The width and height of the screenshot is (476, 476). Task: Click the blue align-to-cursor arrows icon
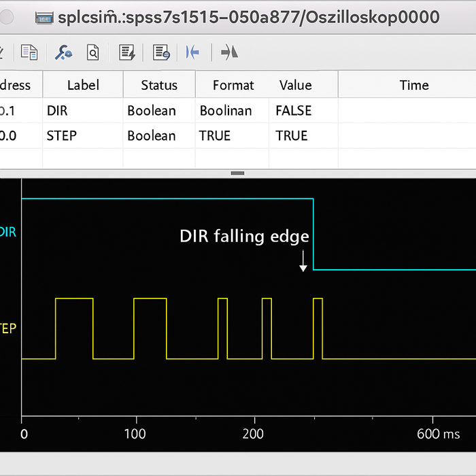[193, 52]
